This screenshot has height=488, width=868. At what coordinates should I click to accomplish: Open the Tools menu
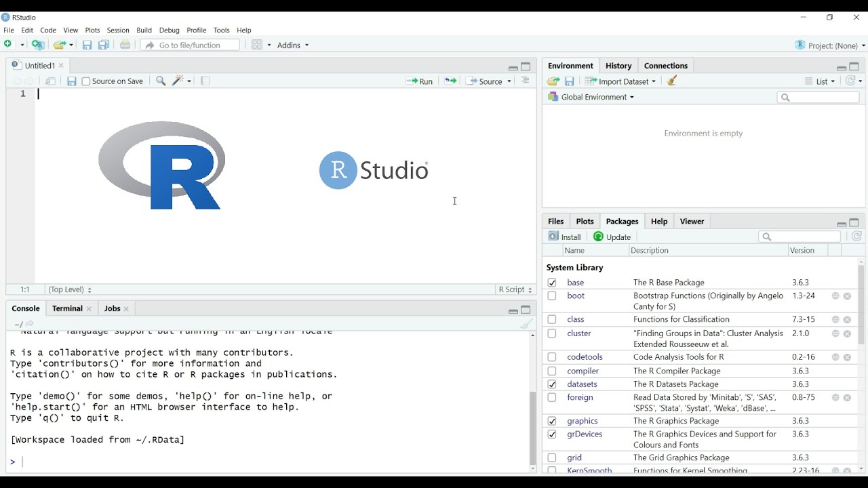point(222,30)
